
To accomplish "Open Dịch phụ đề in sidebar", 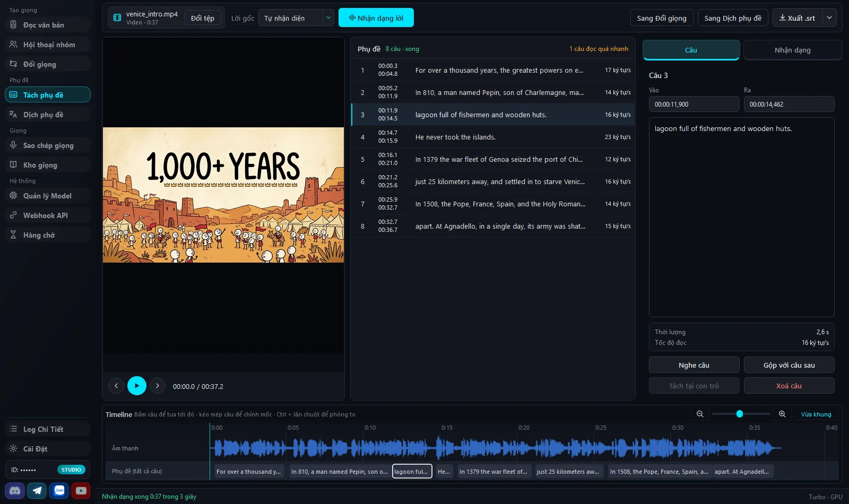I will point(48,115).
